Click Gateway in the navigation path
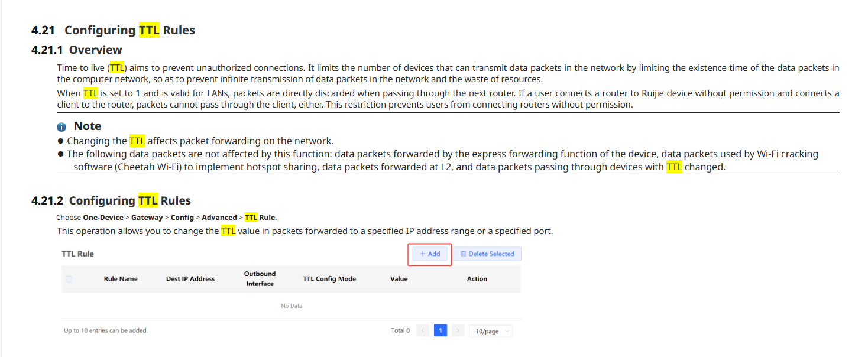The width and height of the screenshot is (868, 357). (x=147, y=218)
